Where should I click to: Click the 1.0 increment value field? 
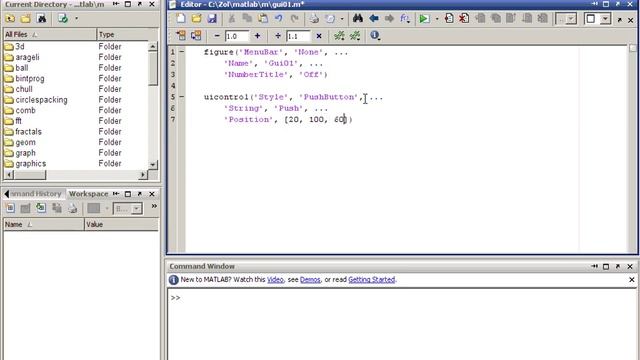(237, 36)
